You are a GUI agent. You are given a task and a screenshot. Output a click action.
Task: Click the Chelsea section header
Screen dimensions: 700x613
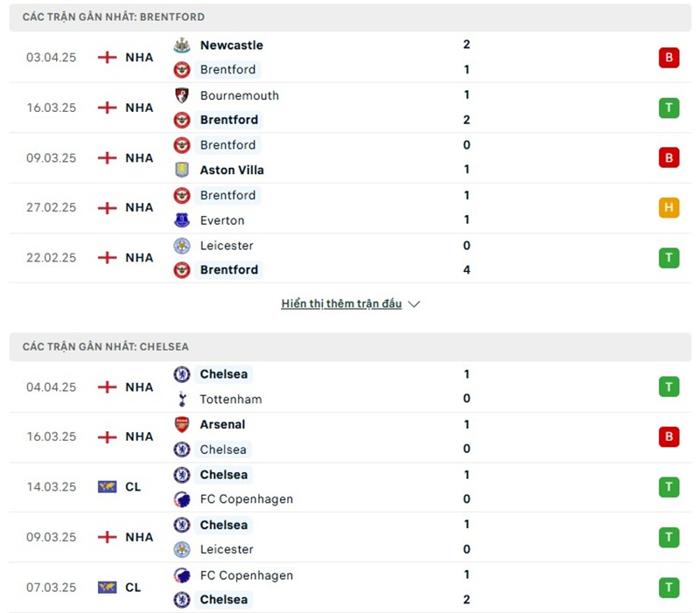point(105,345)
